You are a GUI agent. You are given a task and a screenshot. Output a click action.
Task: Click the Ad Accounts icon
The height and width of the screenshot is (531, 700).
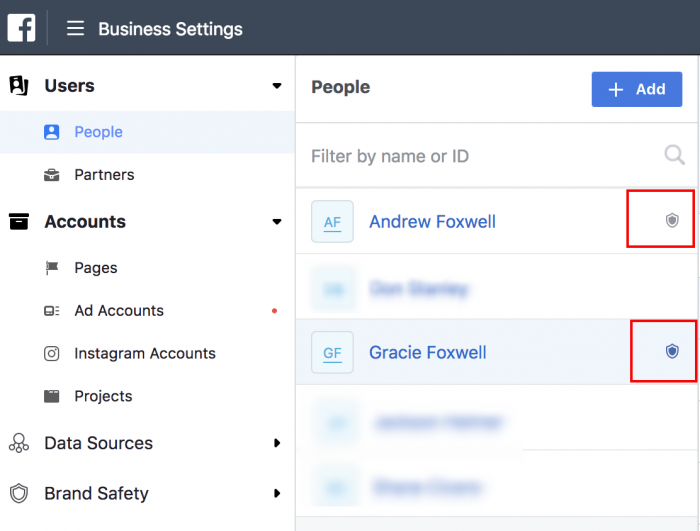[51, 311]
